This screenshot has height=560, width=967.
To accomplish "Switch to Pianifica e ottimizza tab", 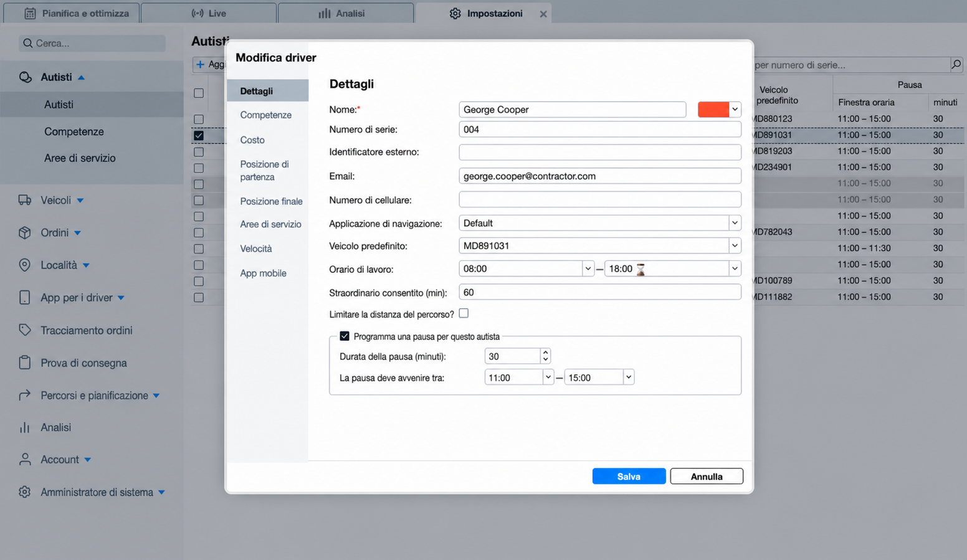I will click(72, 13).
